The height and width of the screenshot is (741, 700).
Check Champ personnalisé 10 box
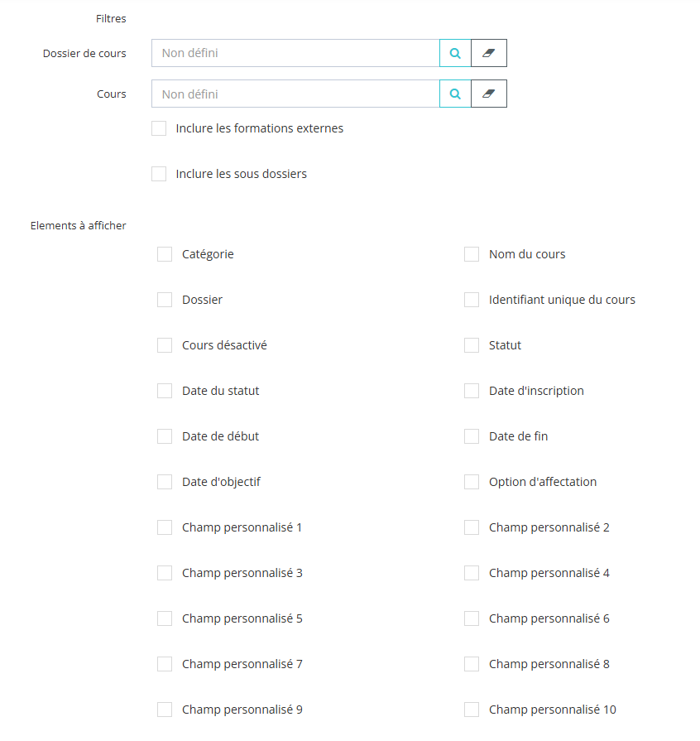(x=472, y=710)
